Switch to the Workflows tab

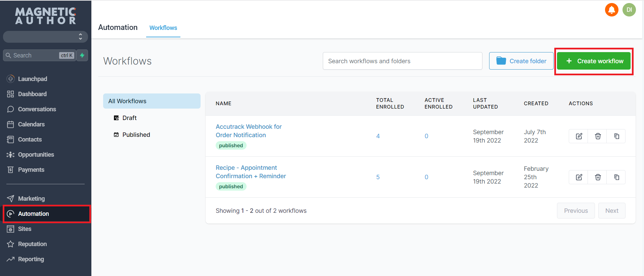(x=163, y=28)
